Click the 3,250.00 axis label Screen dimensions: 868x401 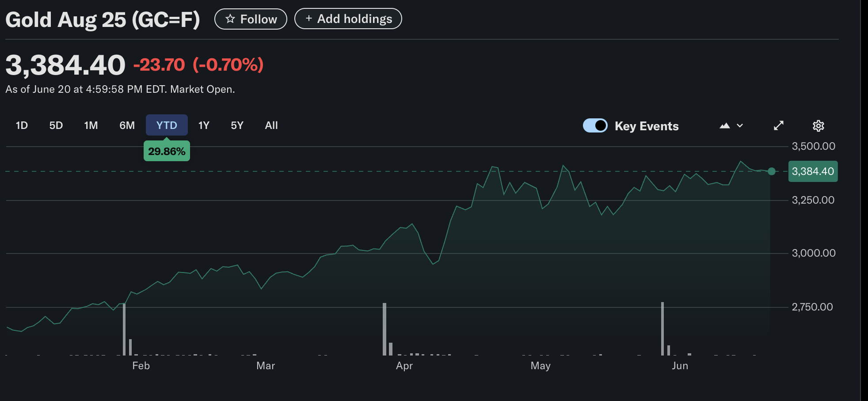[x=813, y=200]
